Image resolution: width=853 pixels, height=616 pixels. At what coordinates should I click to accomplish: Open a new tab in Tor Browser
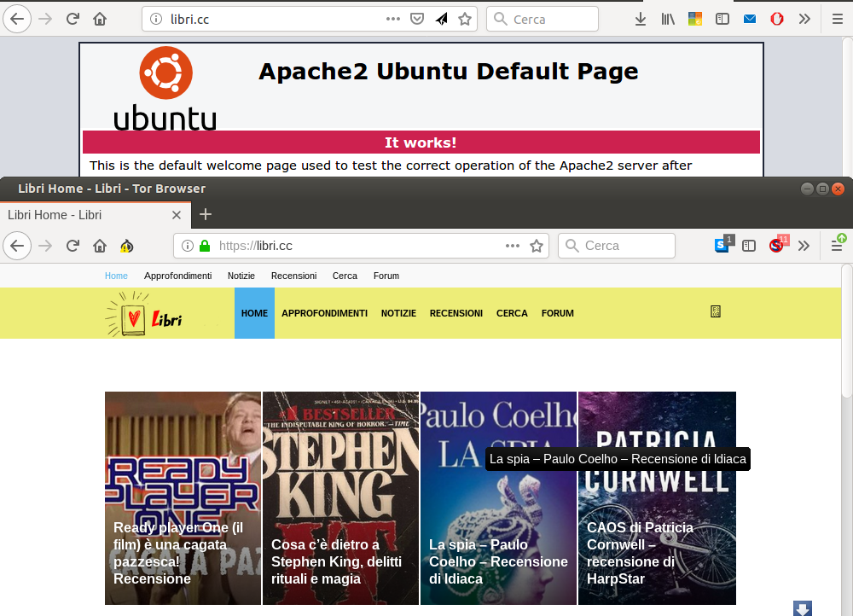205,214
